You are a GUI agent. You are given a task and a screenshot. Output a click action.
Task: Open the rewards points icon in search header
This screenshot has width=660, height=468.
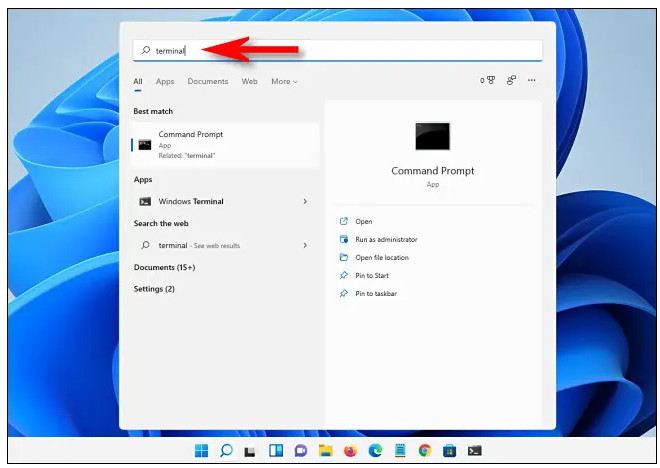tap(488, 81)
